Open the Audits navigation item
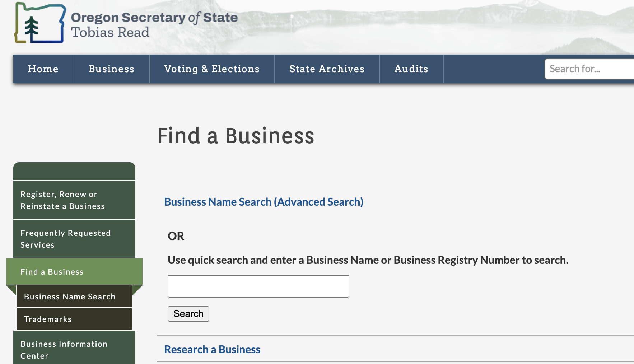The width and height of the screenshot is (634, 364). [x=411, y=69]
